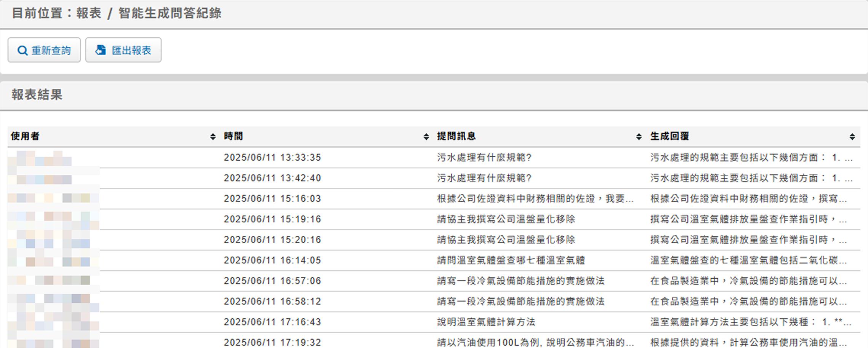Click the question 說明溫室氣體計算方法
868x348 pixels.
point(486,322)
